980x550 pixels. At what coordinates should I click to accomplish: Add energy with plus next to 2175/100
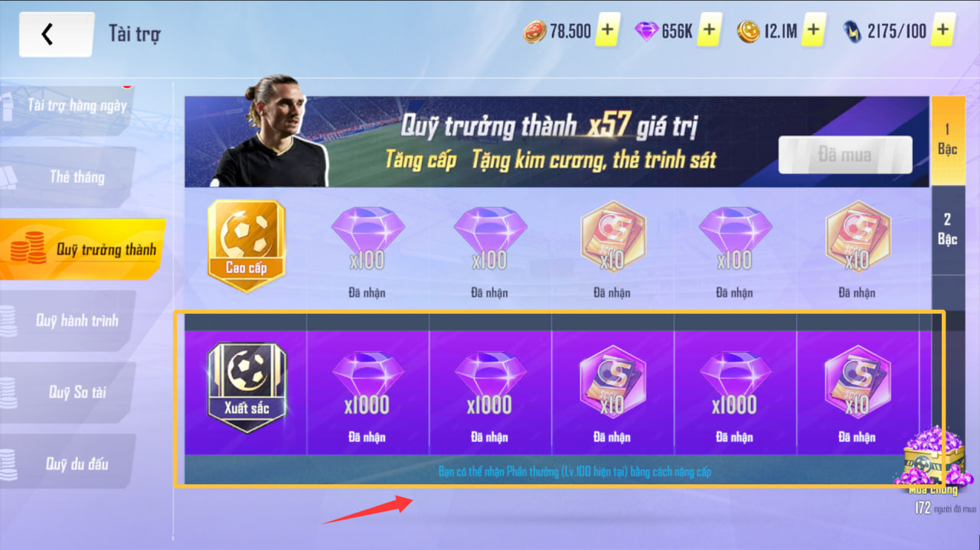pos(943,31)
